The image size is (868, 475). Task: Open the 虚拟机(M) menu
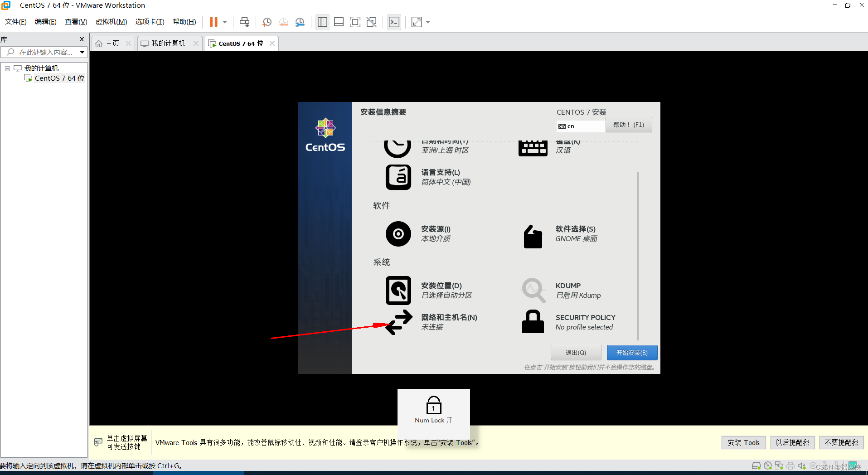[111, 22]
